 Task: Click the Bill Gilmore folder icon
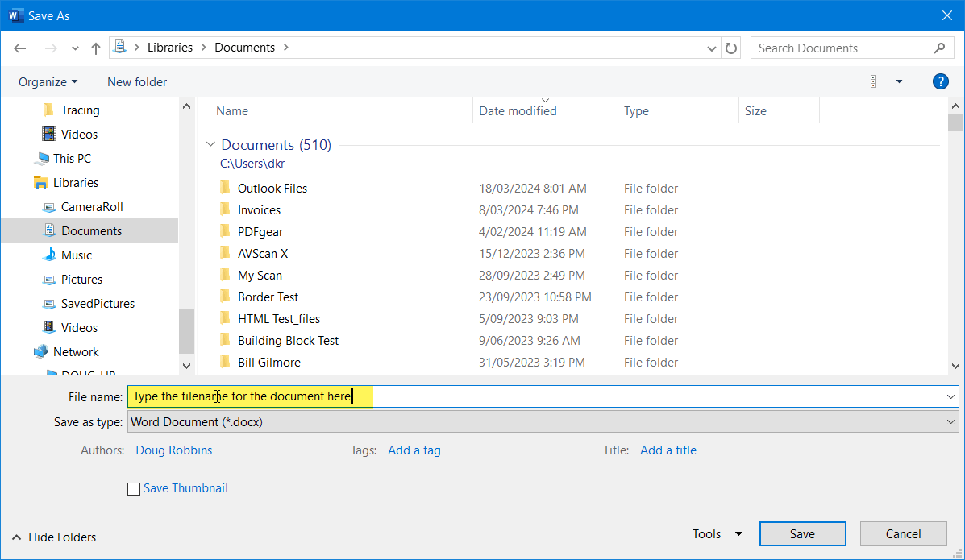225,362
